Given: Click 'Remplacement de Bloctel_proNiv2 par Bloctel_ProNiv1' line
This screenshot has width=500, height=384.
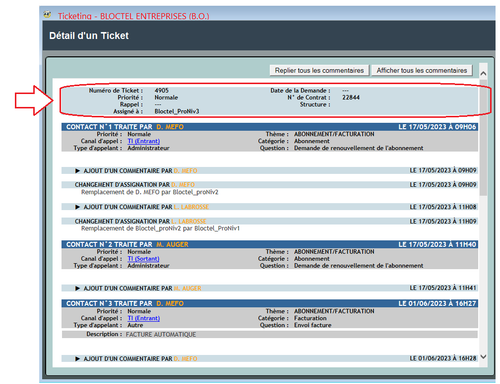Looking at the screenshot, I should 160,228.
